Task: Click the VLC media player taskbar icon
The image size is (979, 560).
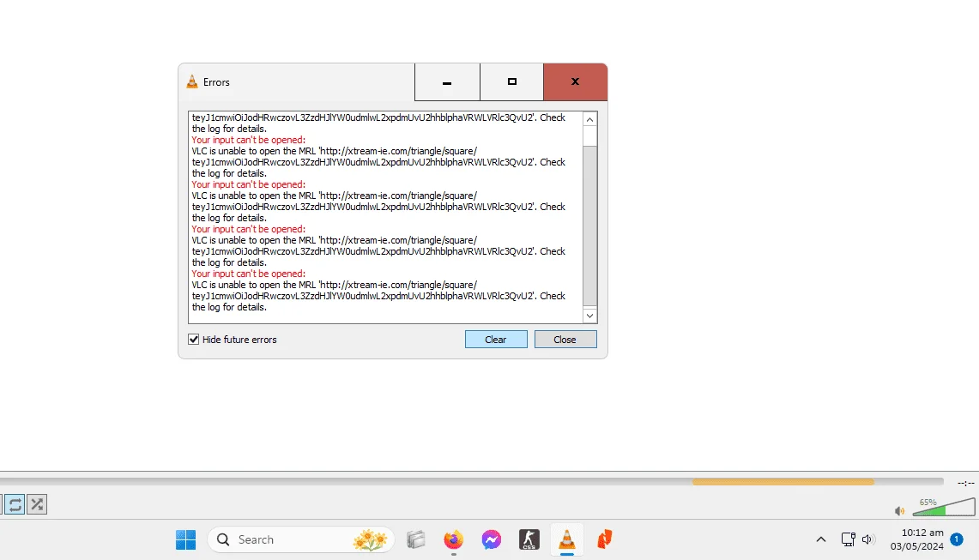Action: 567,539
